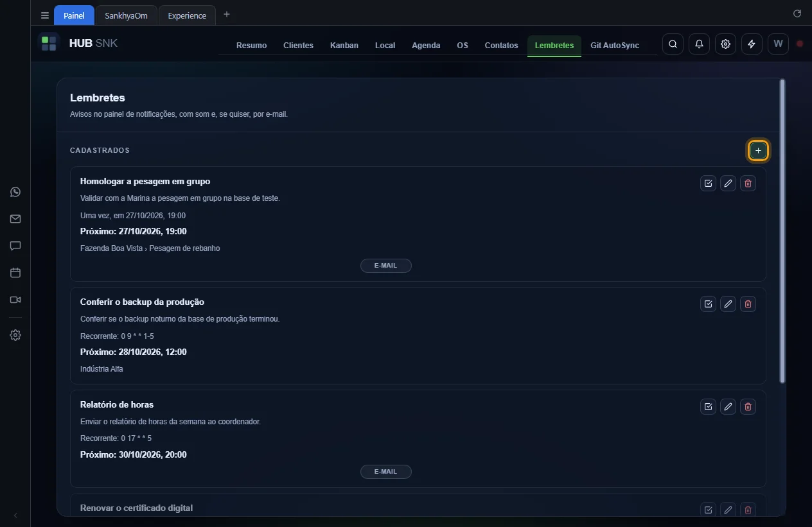The height and width of the screenshot is (527, 812).
Task: Open the header settings gear
Action: pyautogui.click(x=725, y=44)
